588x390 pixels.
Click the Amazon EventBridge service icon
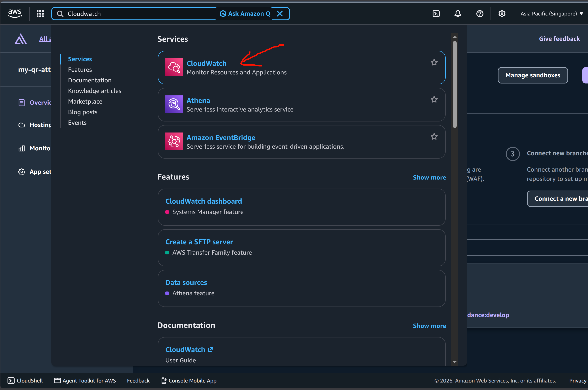[174, 141]
